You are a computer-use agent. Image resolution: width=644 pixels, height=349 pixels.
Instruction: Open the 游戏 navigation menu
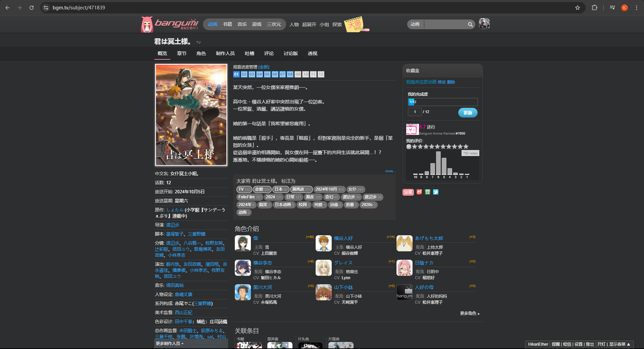tap(257, 24)
